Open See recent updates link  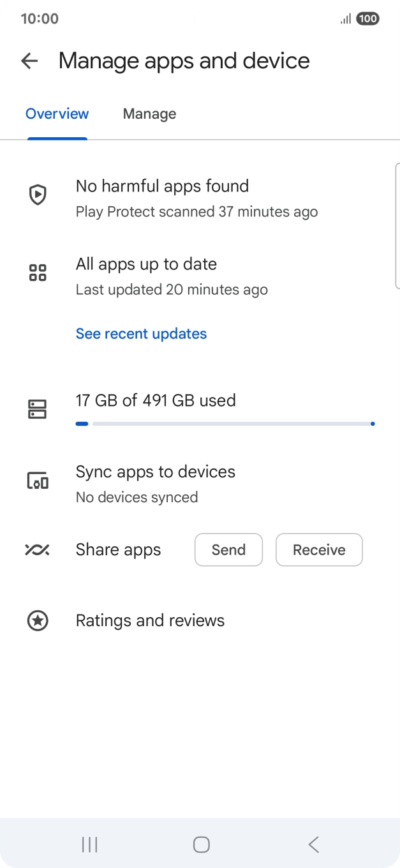(141, 334)
